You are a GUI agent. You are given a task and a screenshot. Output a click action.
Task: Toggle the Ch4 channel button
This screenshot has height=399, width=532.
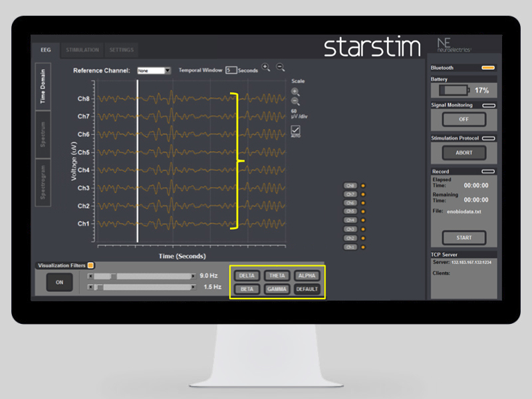point(350,220)
